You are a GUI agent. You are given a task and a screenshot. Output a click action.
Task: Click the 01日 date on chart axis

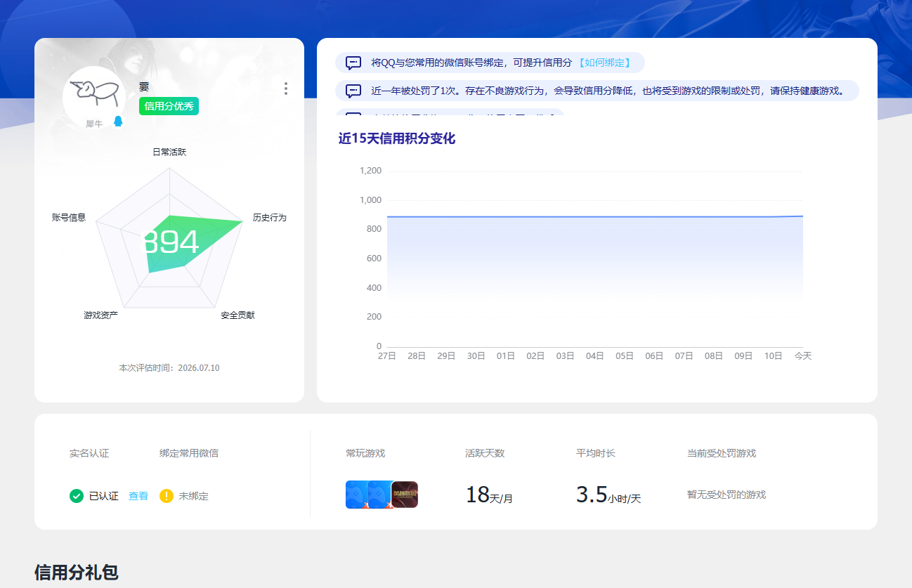(506, 356)
